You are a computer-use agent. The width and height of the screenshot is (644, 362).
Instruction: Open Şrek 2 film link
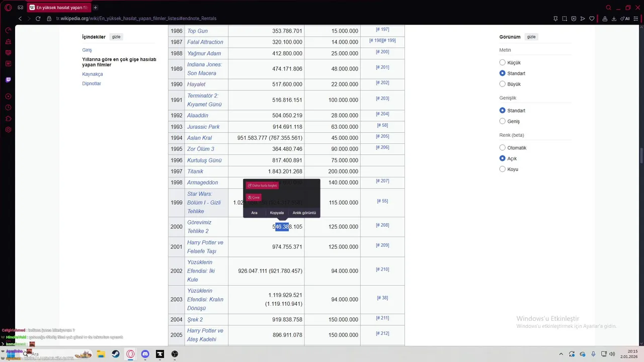(x=195, y=319)
